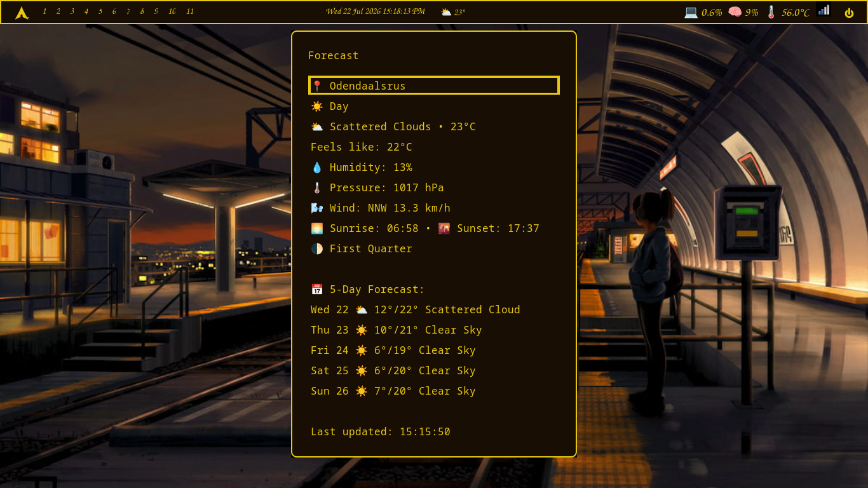
Task: Click the Sat 25 '6°/20° Clear Sky' text
Action: (x=425, y=370)
